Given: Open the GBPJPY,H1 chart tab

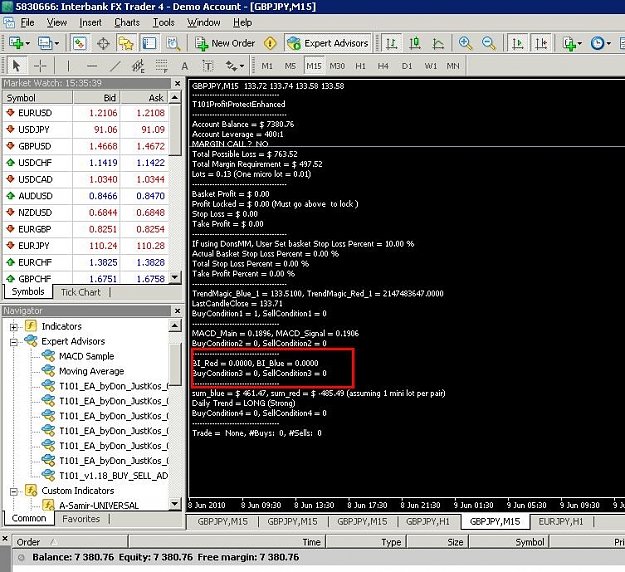Looking at the screenshot, I should coord(427,521).
